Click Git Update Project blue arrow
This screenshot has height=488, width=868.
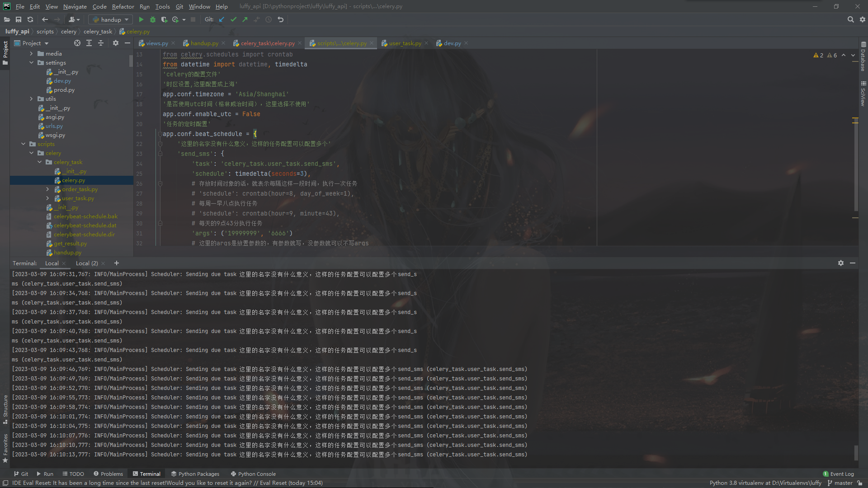coord(222,19)
